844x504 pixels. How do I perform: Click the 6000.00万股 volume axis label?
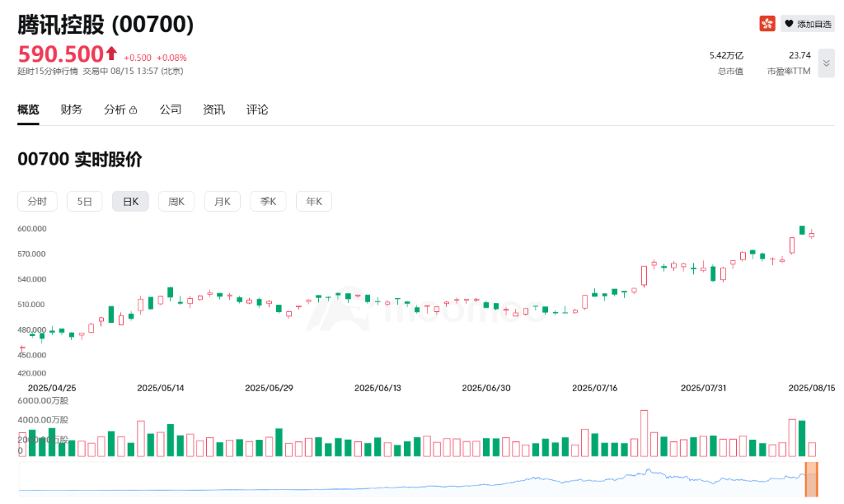[43, 401]
